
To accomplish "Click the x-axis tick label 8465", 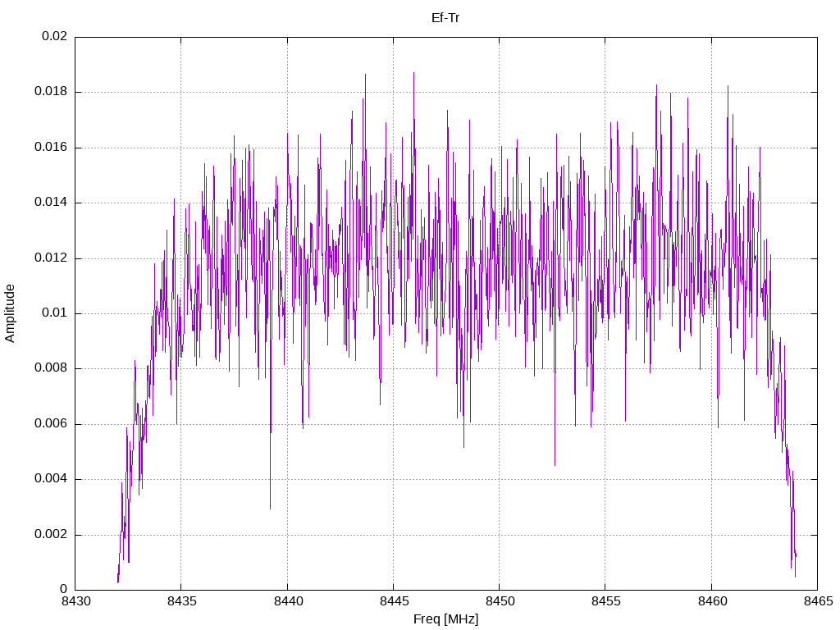I will pos(819,601).
